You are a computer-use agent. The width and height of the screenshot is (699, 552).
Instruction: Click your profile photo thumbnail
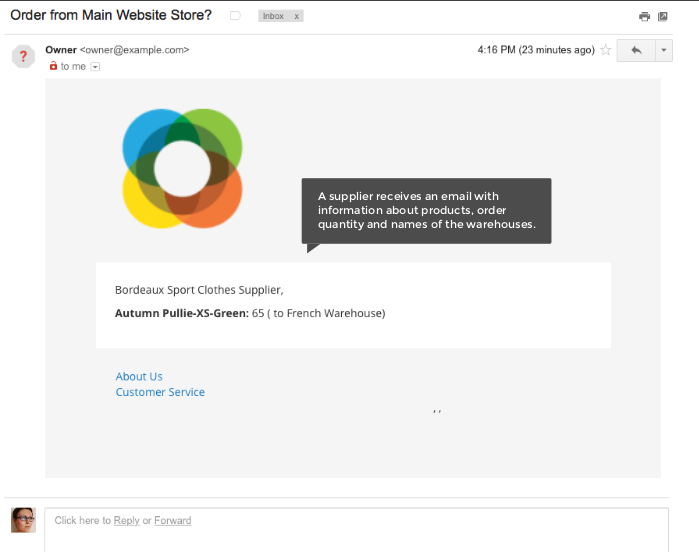click(23, 520)
